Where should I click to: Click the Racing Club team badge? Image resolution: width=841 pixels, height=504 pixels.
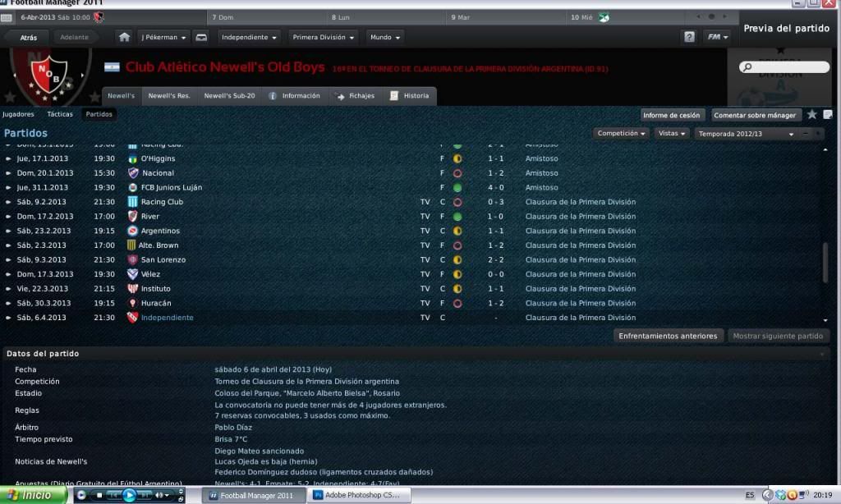point(132,202)
